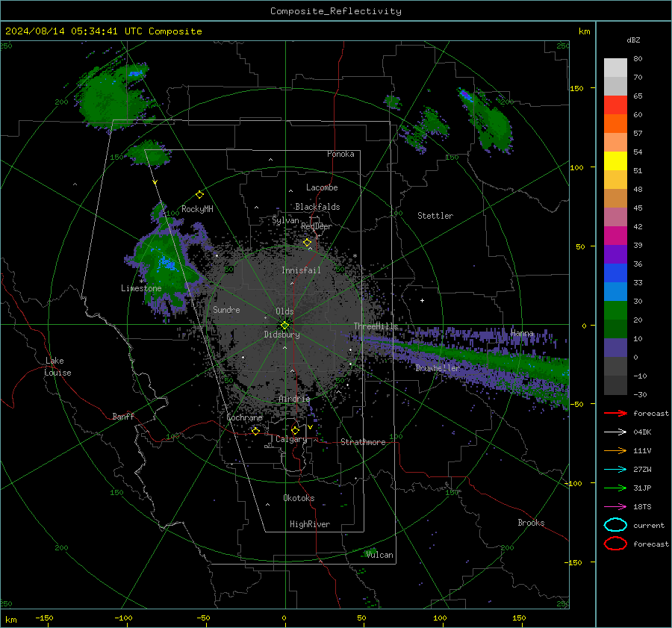Click the green echo cell north of RockyMH
672x628 pixels.
point(149,153)
